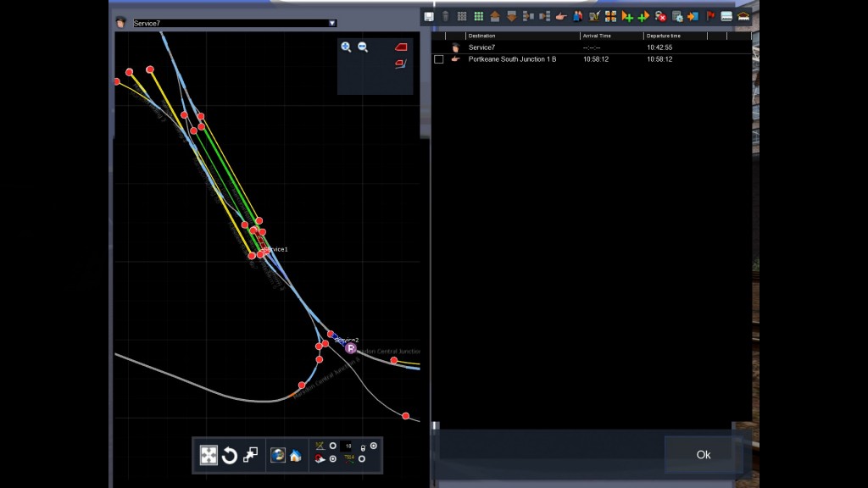Click the orange move-up arrow icon
Viewport: 868px width, 488px height.
(x=495, y=16)
